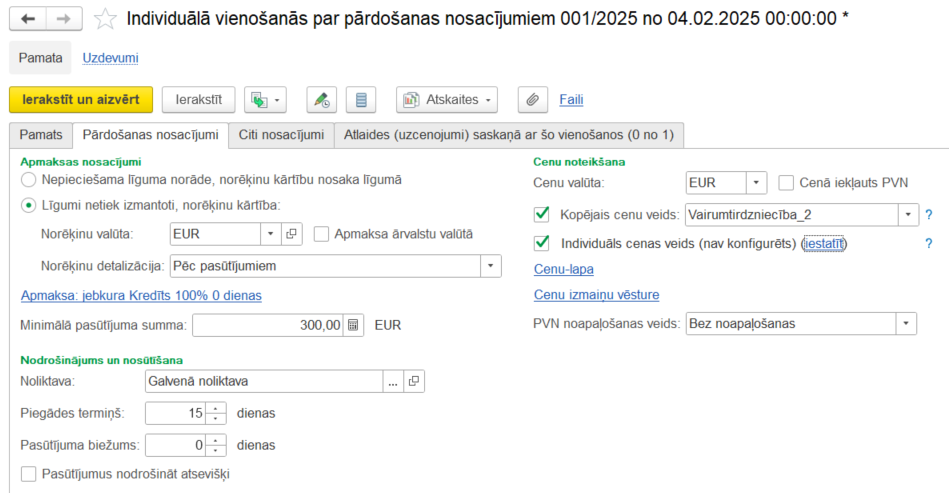Go back with the left arrow button
This screenshot has width=949, height=493.
pyautogui.click(x=28, y=19)
